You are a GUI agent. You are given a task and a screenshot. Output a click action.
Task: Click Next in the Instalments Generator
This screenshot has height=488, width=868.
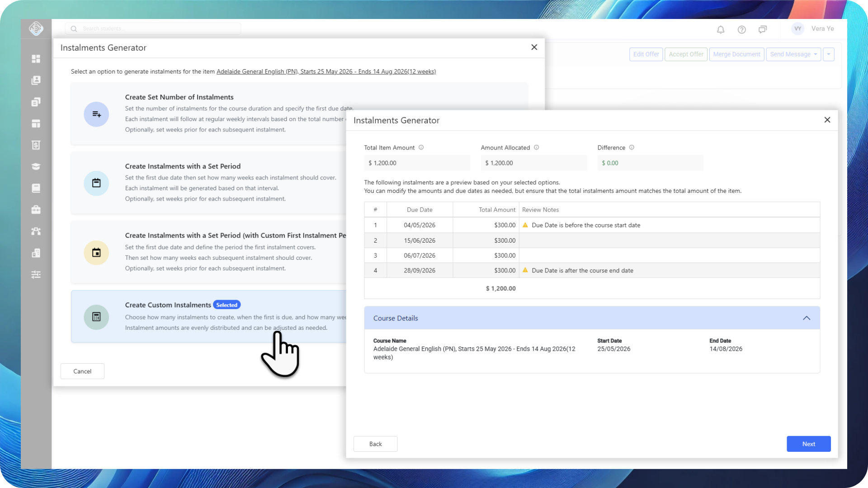coord(808,444)
